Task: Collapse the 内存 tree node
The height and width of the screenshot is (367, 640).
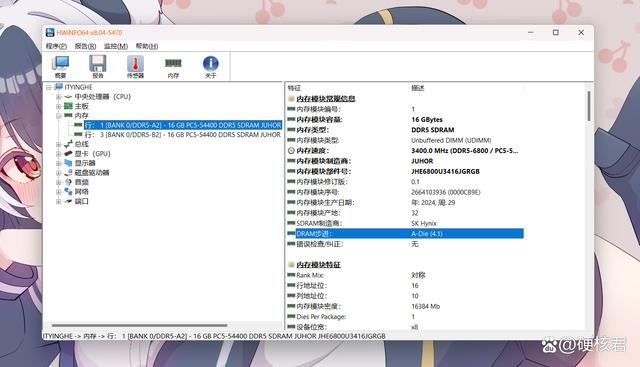Action: click(58, 116)
